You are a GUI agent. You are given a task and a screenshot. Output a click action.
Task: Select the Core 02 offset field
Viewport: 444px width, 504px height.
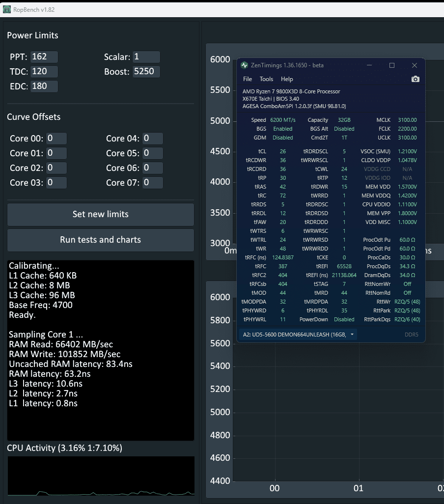[56, 168]
